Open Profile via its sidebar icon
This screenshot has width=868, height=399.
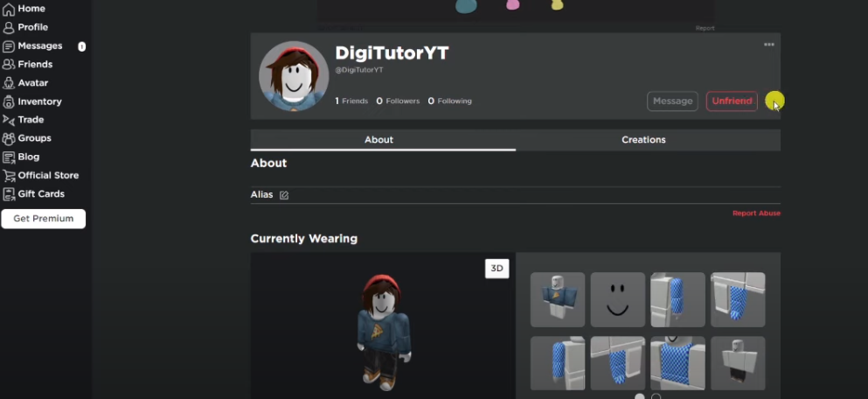[x=8, y=27]
